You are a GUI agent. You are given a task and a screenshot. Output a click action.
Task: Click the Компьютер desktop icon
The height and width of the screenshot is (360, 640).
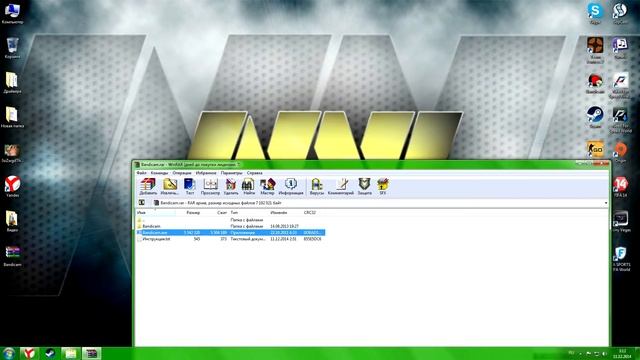pos(12,13)
